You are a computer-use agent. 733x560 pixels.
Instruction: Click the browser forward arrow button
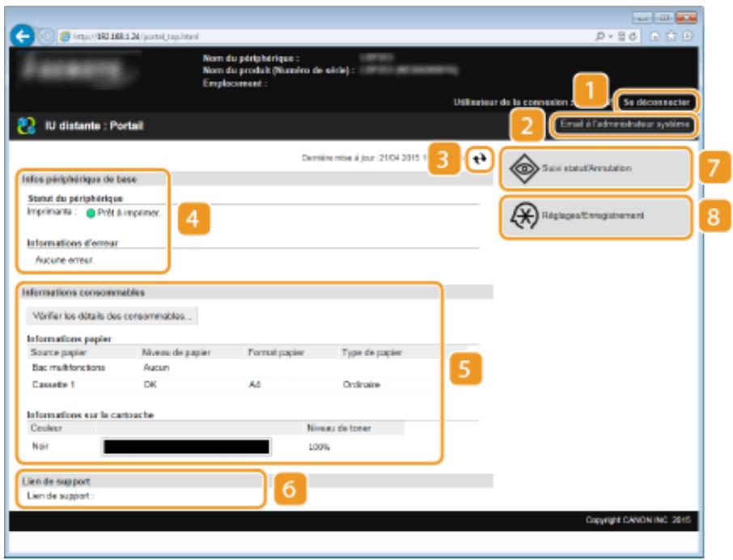(46, 36)
